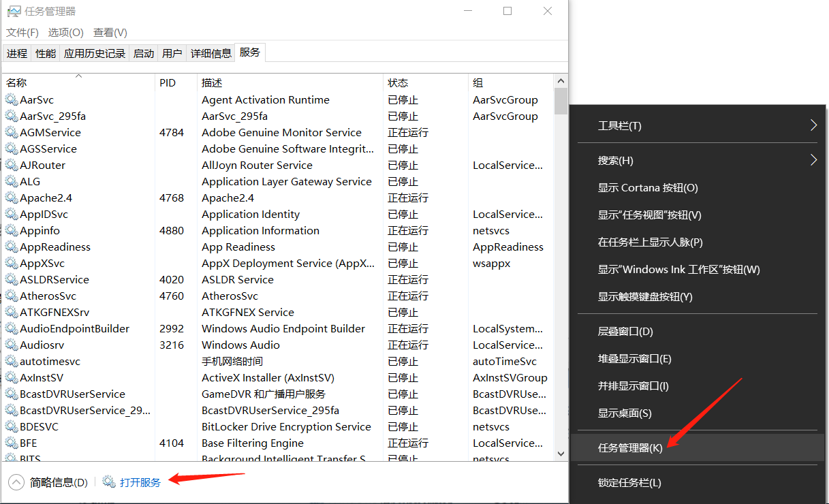The image size is (829, 504).
Task: Click the gear icon beside BDESVC
Action: coord(11,426)
